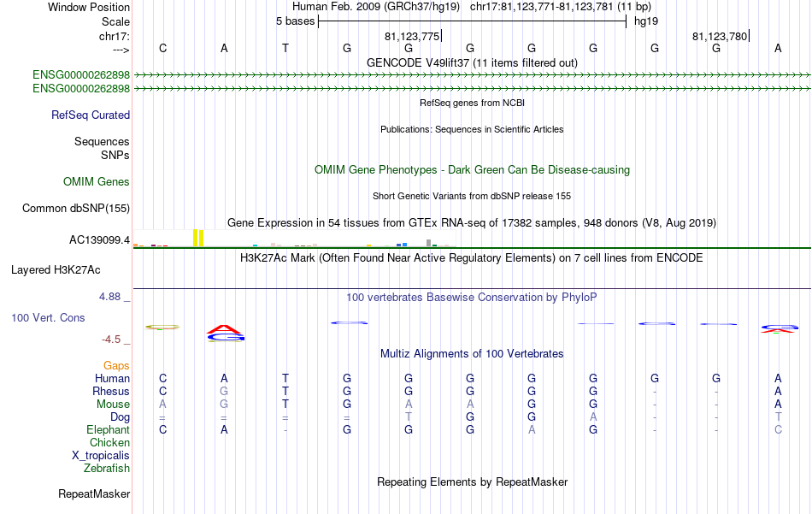Select the Dog species label
The image size is (812, 514).
pyautogui.click(x=121, y=417)
